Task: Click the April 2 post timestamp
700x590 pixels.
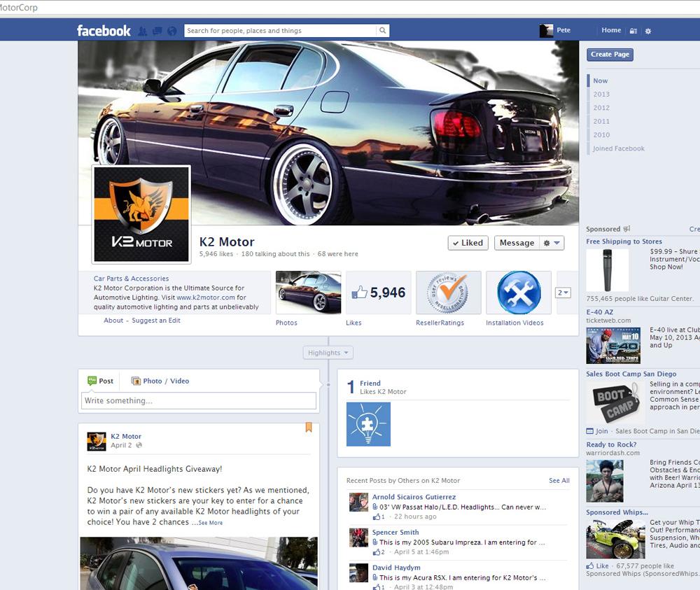Action: click(121, 445)
